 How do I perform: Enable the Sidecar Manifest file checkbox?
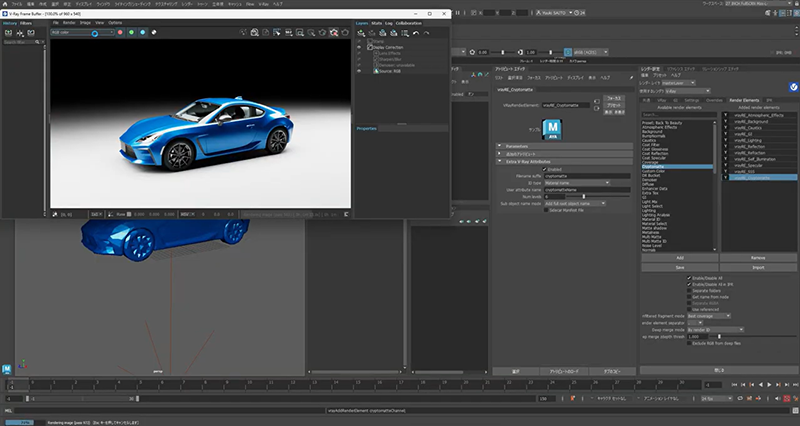pyautogui.click(x=546, y=210)
